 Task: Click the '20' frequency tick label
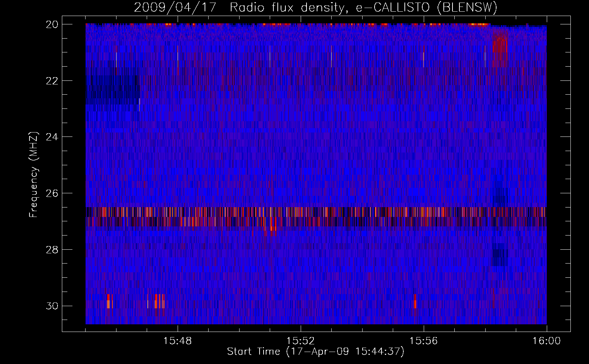(52, 24)
